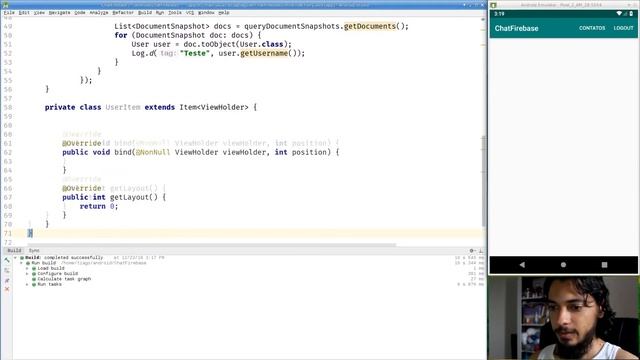640x360 pixels.
Task: Click the hide panel icon next to the gear
Action: (480, 251)
